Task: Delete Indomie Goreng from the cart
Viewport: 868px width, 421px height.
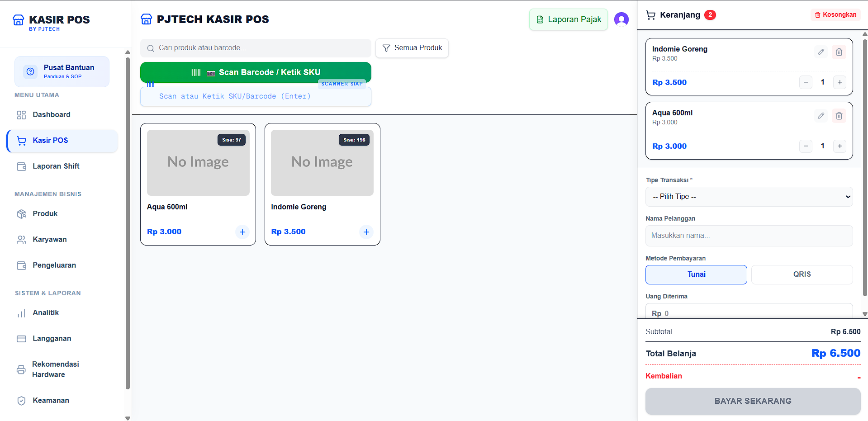Action: pos(839,52)
